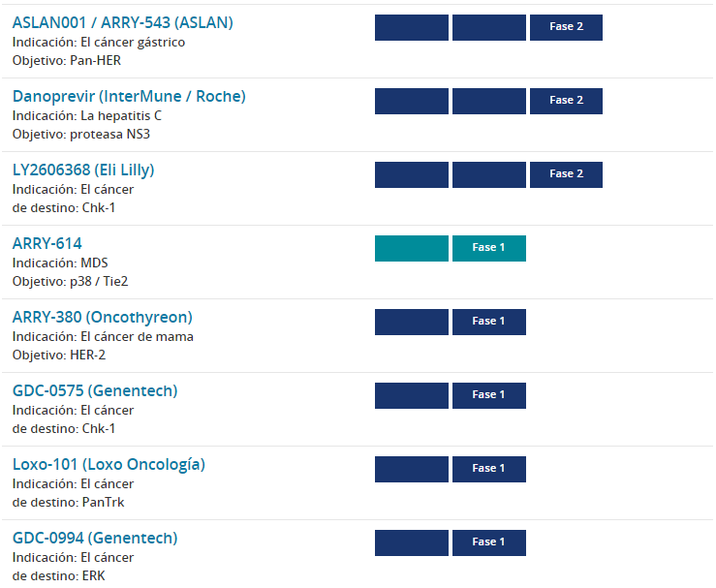This screenshot has height=588, width=716.
Task: Click the Fase 1 bar for GDC-0575
Action: 489,395
